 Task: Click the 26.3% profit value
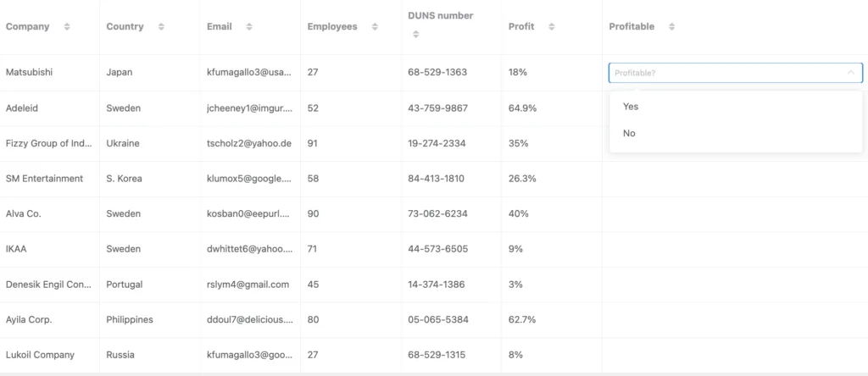point(522,179)
